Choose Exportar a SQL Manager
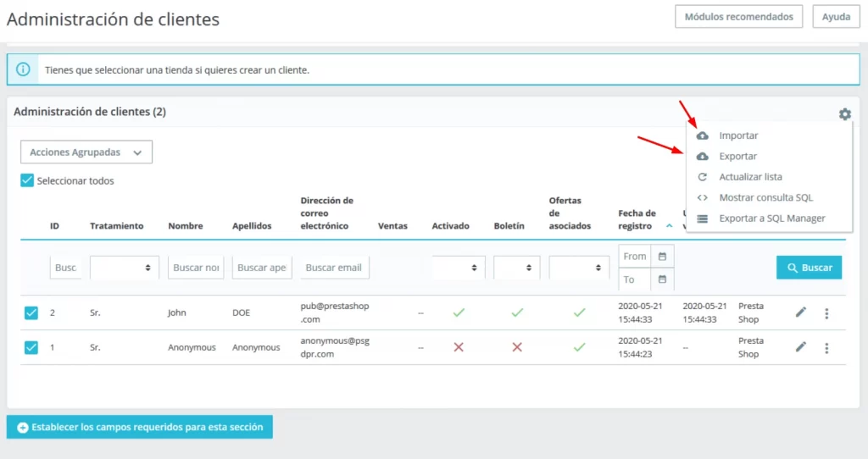The height and width of the screenshot is (459, 868). click(x=771, y=218)
